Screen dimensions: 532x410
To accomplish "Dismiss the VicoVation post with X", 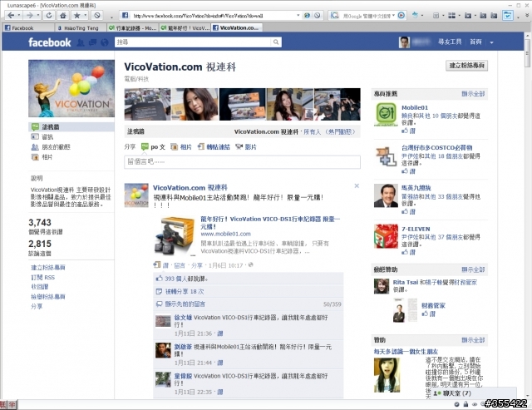I will (x=357, y=185).
